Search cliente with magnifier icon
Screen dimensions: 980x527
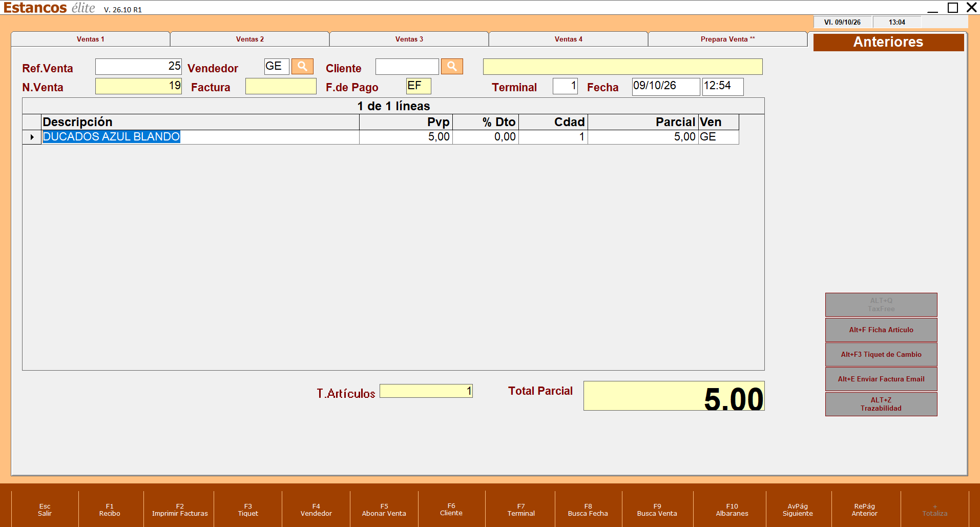(452, 66)
